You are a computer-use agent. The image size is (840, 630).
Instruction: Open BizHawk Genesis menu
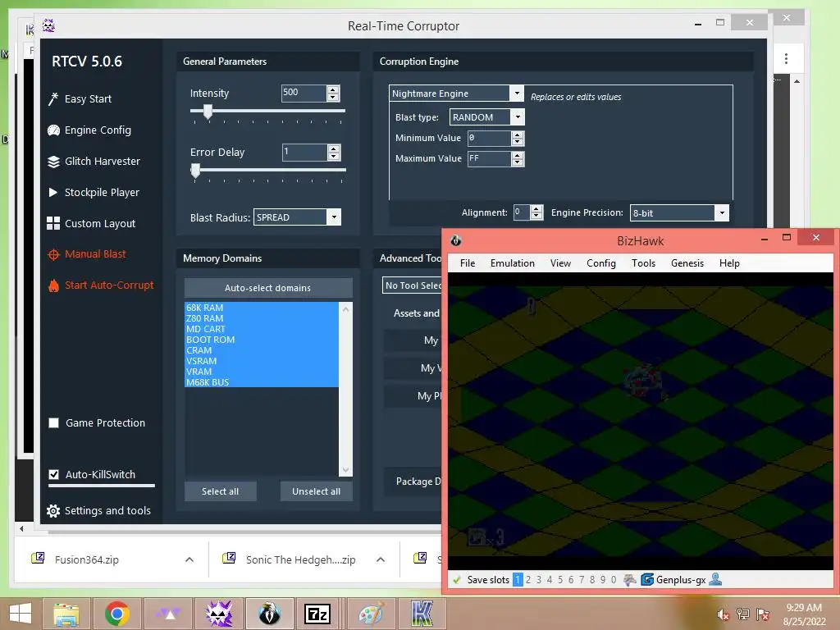click(x=687, y=263)
